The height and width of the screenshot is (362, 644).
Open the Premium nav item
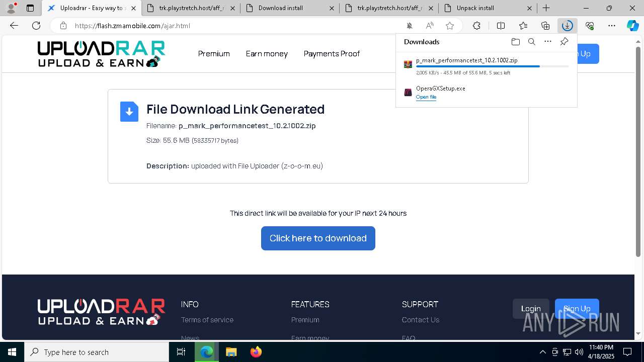tap(214, 54)
